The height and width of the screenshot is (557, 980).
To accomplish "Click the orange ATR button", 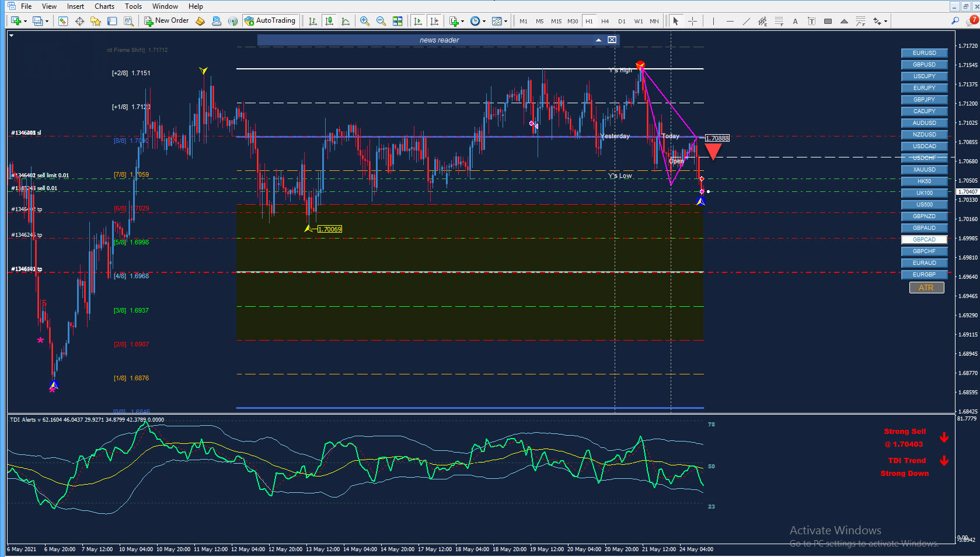I will click(x=926, y=288).
